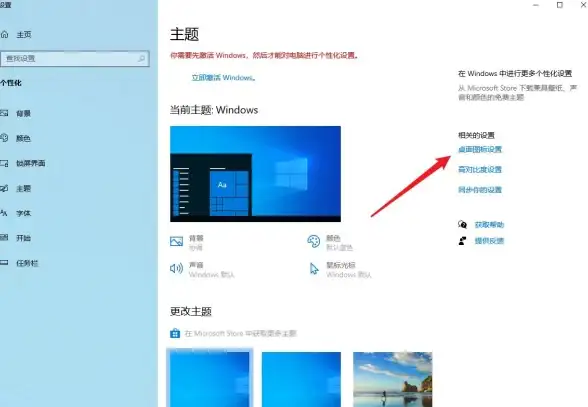
Task: Open Microsoft Store link for more themes
Action: coord(240,333)
